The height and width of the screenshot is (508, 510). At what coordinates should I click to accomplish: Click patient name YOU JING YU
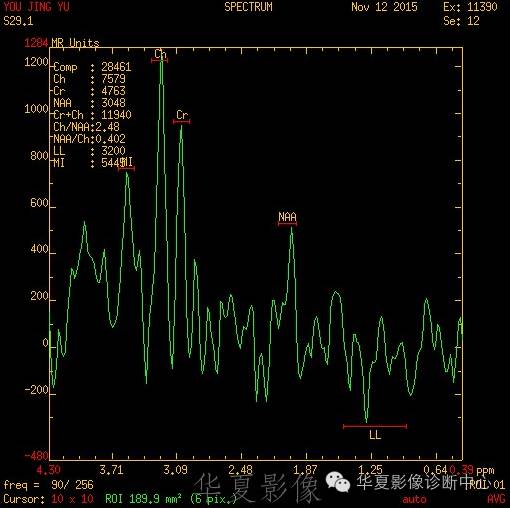pos(36,7)
